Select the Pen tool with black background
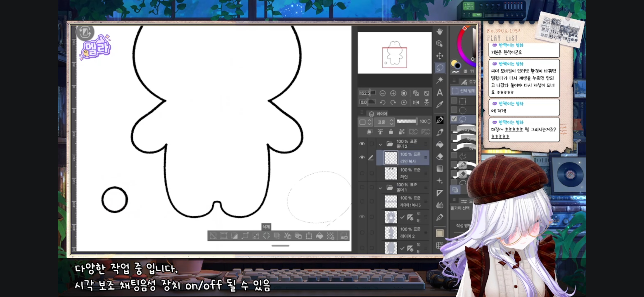The image size is (644, 297). coord(439,120)
